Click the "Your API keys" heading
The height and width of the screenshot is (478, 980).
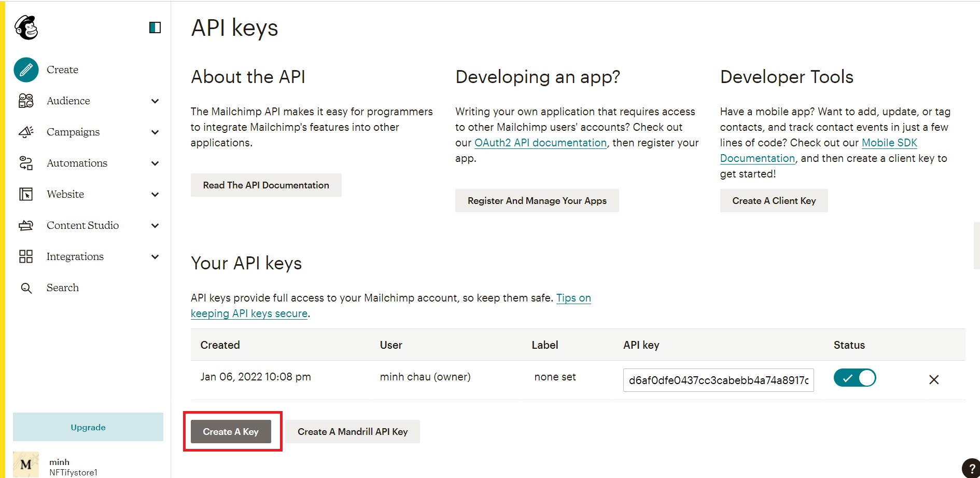point(246,264)
